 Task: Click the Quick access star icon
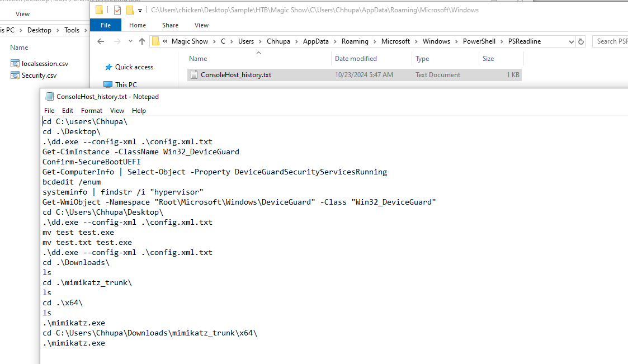[108, 67]
